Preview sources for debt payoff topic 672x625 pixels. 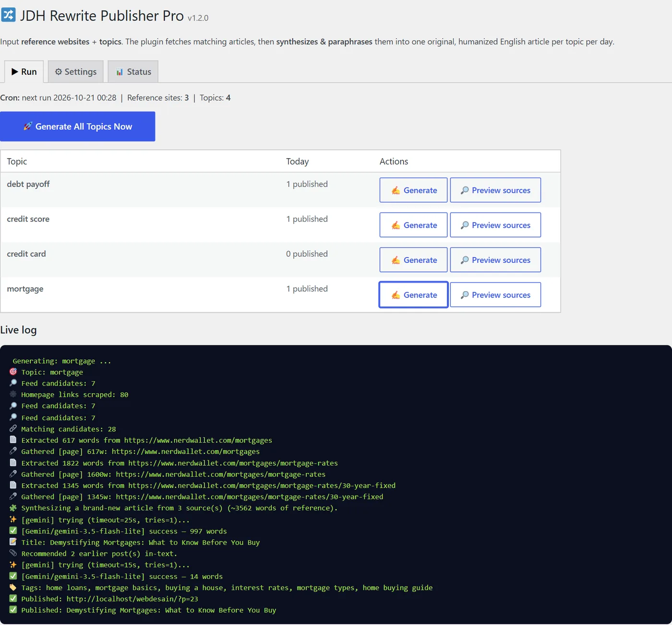point(495,190)
